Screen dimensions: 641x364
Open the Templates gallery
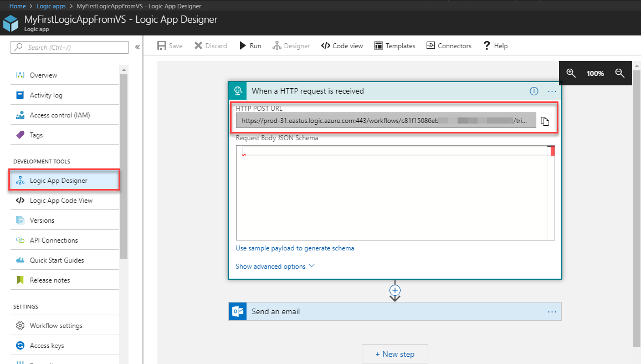point(394,46)
